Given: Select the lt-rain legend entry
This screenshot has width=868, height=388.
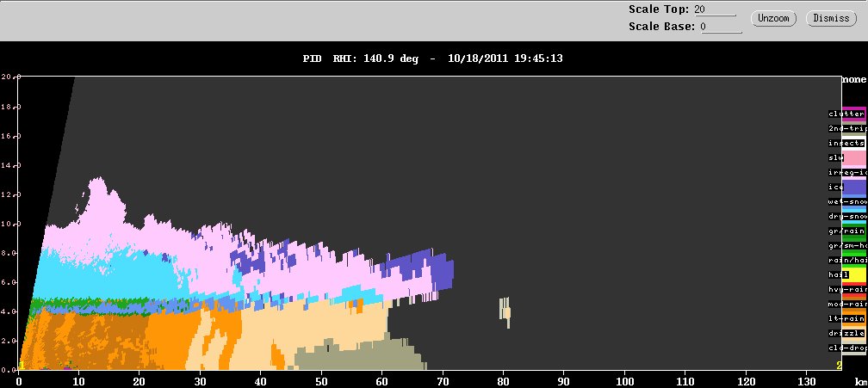Looking at the screenshot, I should 846,319.
